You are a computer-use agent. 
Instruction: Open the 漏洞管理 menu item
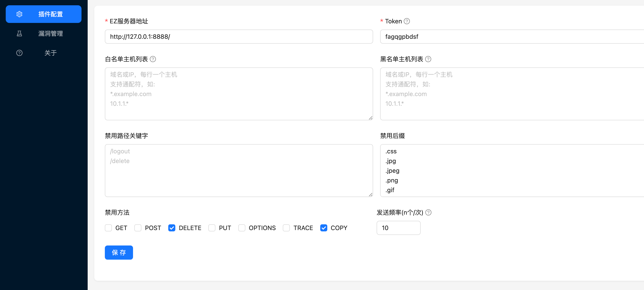pos(50,33)
